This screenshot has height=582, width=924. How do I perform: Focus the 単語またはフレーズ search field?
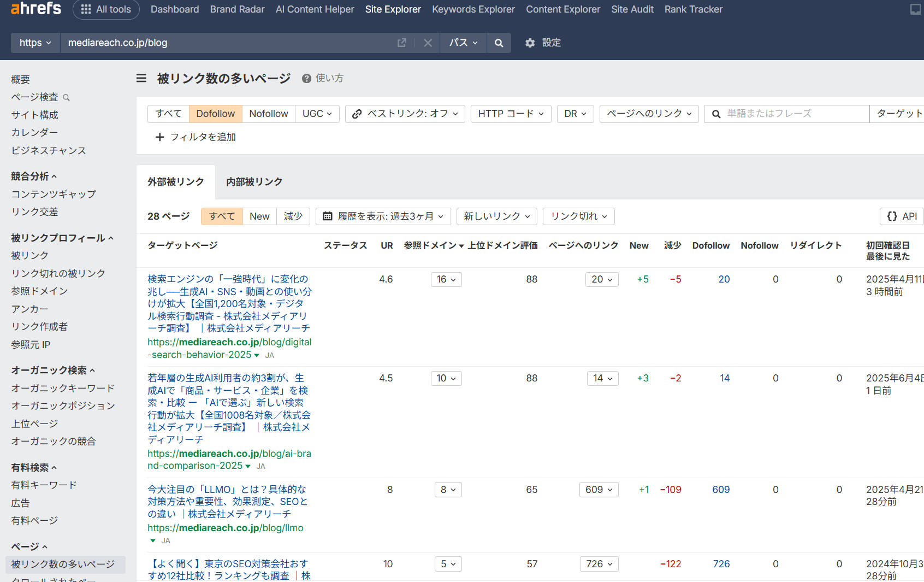pyautogui.click(x=787, y=114)
